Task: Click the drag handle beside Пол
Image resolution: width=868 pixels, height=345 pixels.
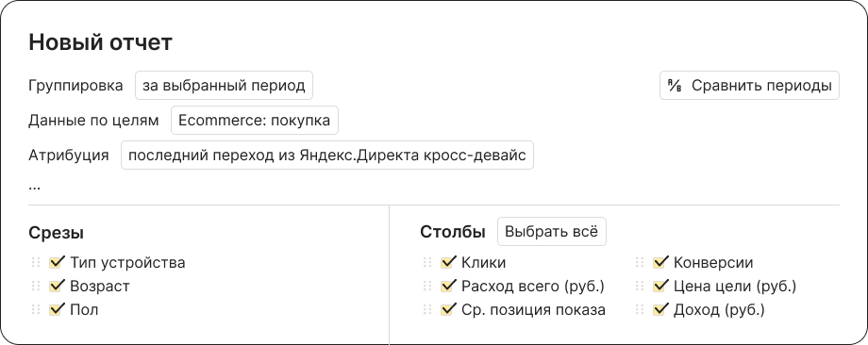Action: pos(36,309)
